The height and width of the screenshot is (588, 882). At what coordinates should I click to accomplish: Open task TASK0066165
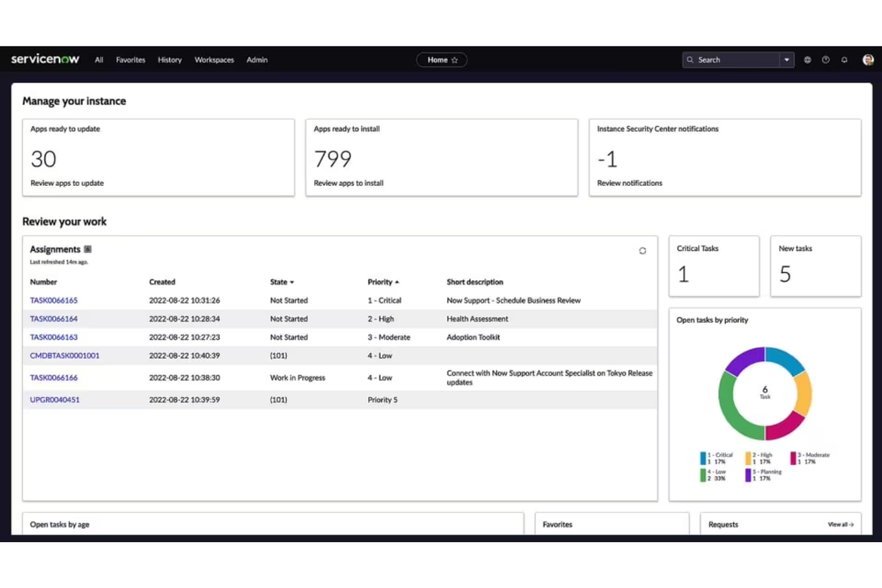(53, 300)
